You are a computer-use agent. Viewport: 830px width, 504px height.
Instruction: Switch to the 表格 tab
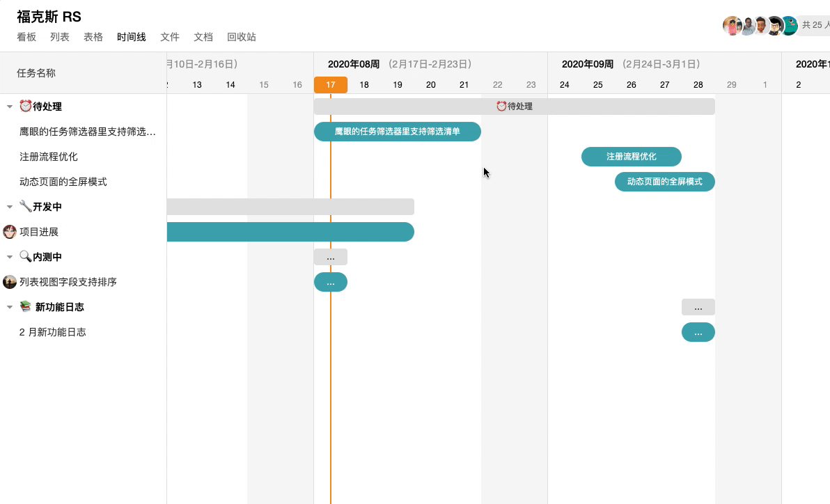tap(93, 37)
